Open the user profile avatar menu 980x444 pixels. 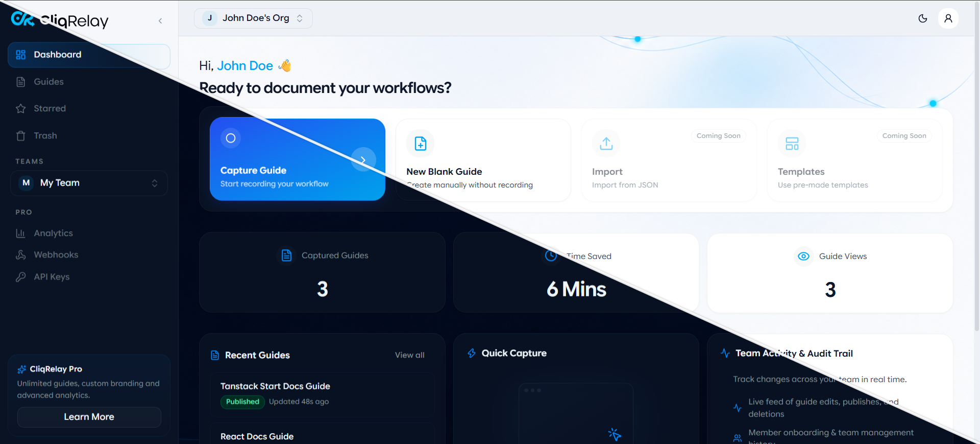[948, 18]
